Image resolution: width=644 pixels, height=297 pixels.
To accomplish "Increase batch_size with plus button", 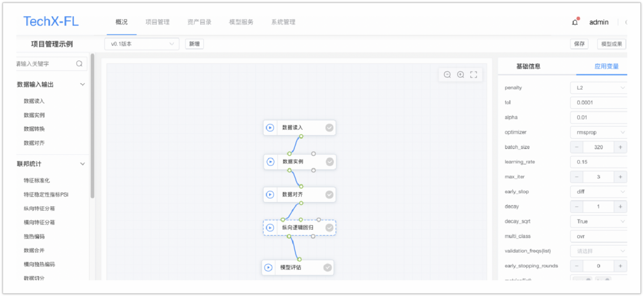I will pyautogui.click(x=620, y=147).
